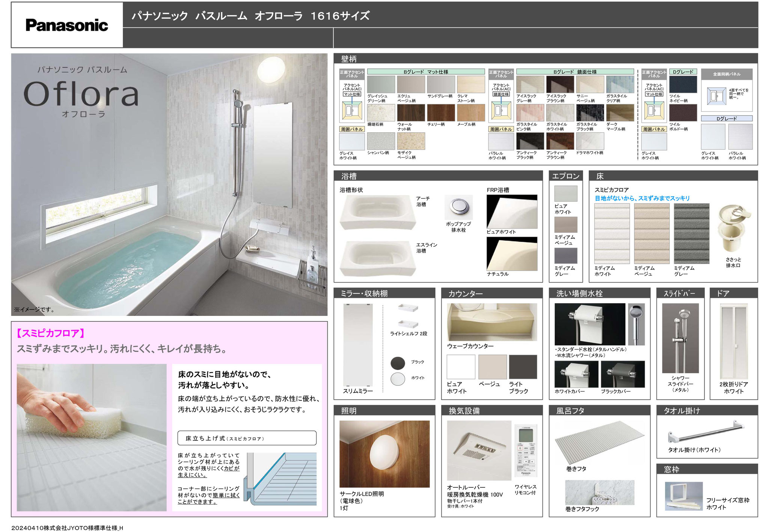The height and width of the screenshot is (532, 769).
Task: Select the アーチ浴槽 bathtub image
Action: coord(377,212)
